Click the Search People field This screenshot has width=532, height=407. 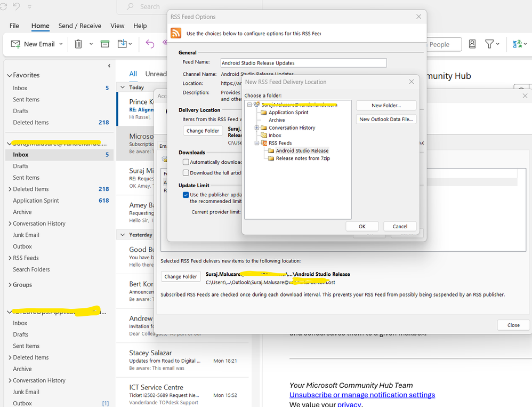tap(444, 44)
